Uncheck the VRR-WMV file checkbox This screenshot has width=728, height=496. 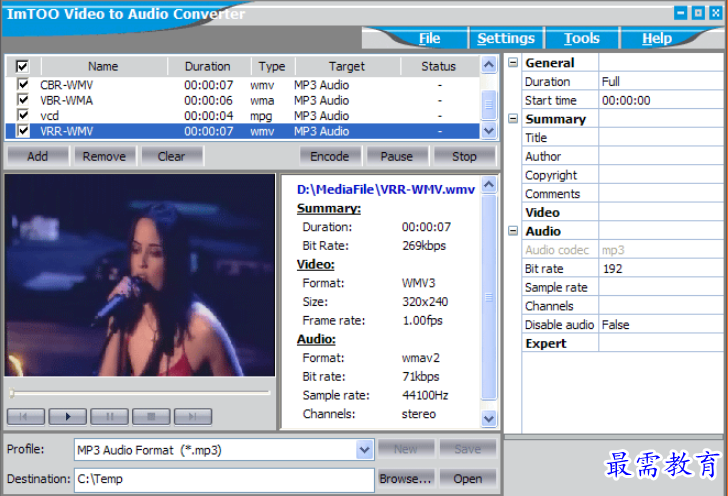(x=22, y=131)
